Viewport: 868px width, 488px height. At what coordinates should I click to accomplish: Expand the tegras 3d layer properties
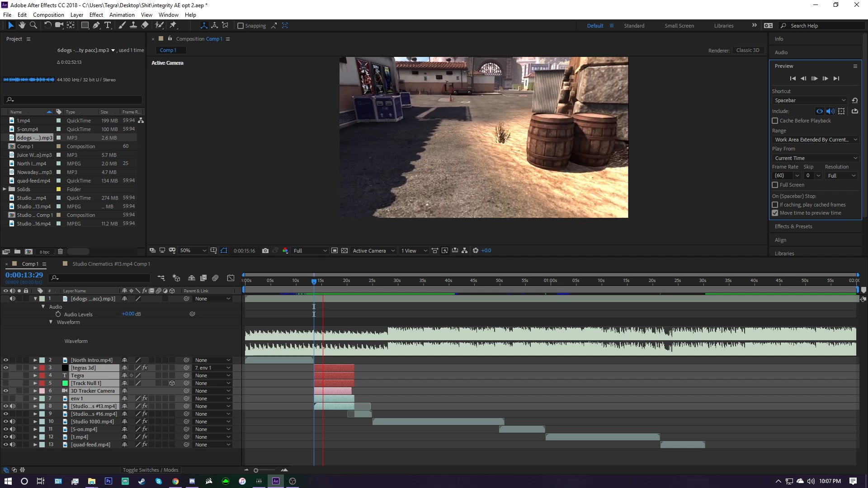point(35,368)
